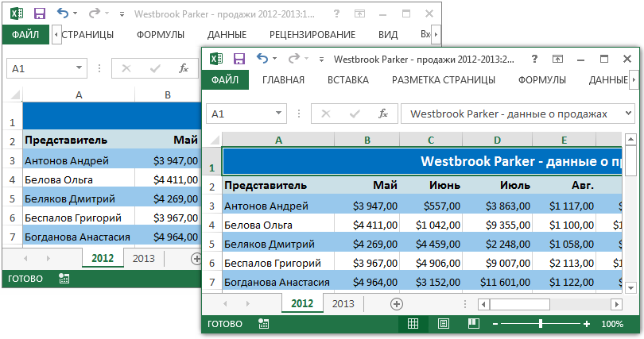Add new sheet in front window

[397, 304]
